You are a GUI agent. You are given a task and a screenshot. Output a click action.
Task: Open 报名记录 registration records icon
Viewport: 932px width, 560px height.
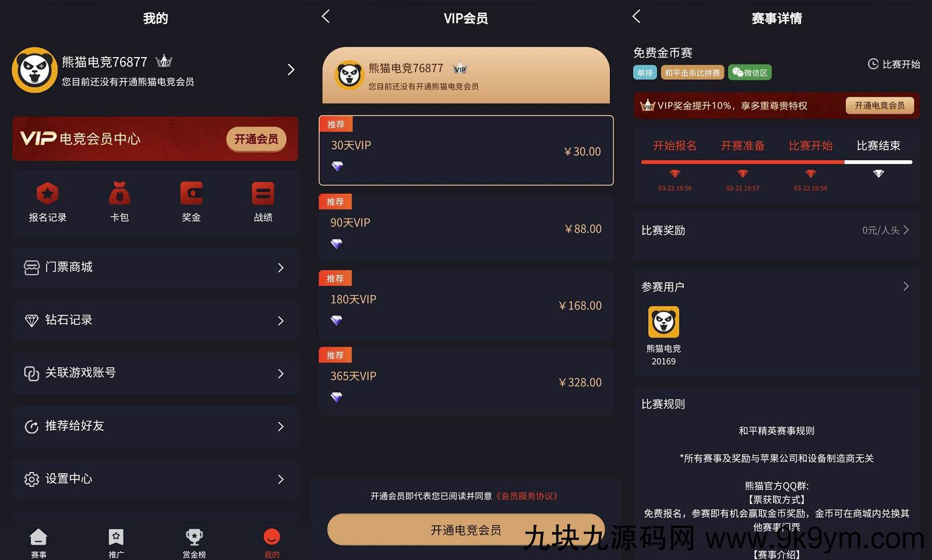pyautogui.click(x=48, y=202)
